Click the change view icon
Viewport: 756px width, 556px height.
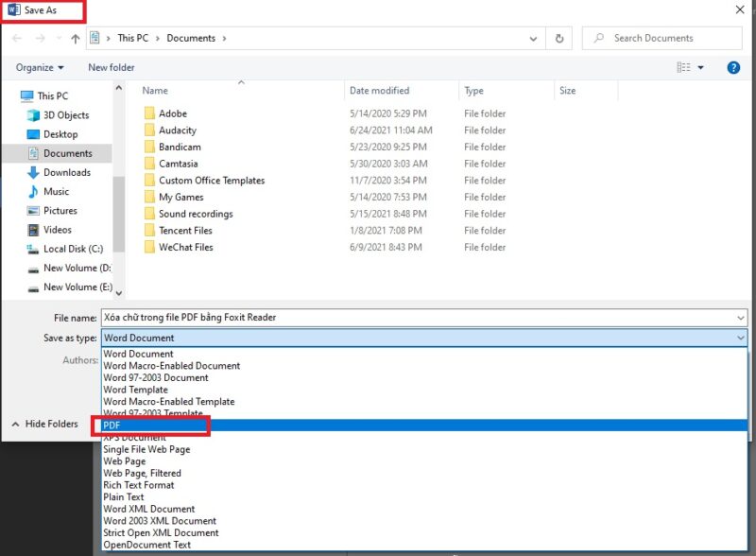(683, 67)
